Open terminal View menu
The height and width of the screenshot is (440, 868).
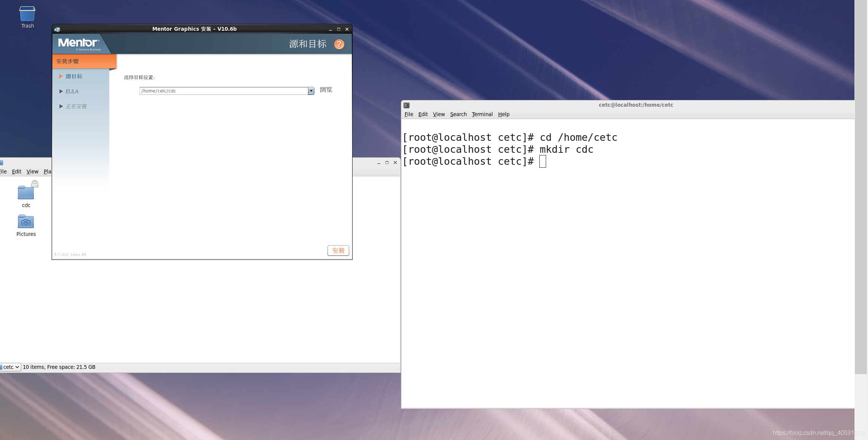439,114
